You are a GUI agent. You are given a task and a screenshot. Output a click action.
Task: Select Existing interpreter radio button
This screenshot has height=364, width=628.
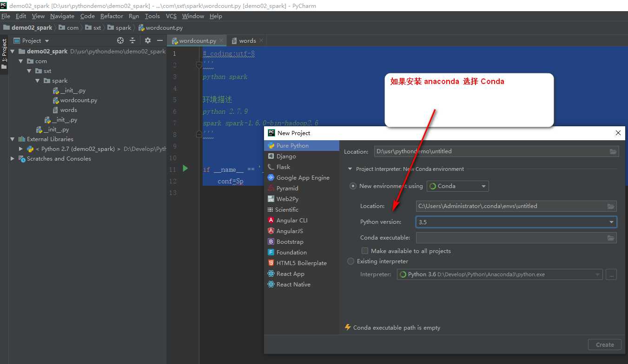click(351, 261)
